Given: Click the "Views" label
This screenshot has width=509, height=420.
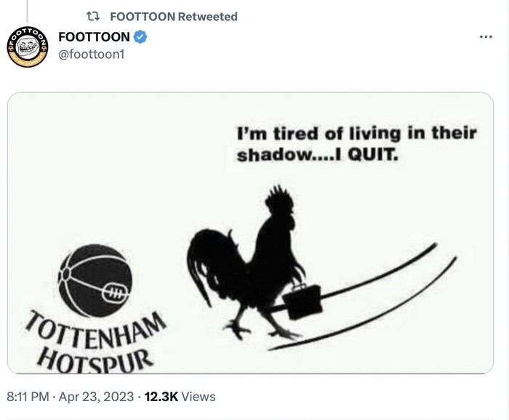Looking at the screenshot, I should (x=199, y=397).
